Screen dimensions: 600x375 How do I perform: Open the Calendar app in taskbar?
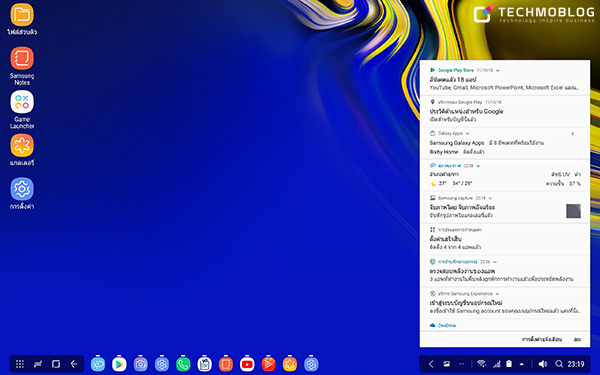coord(204,364)
